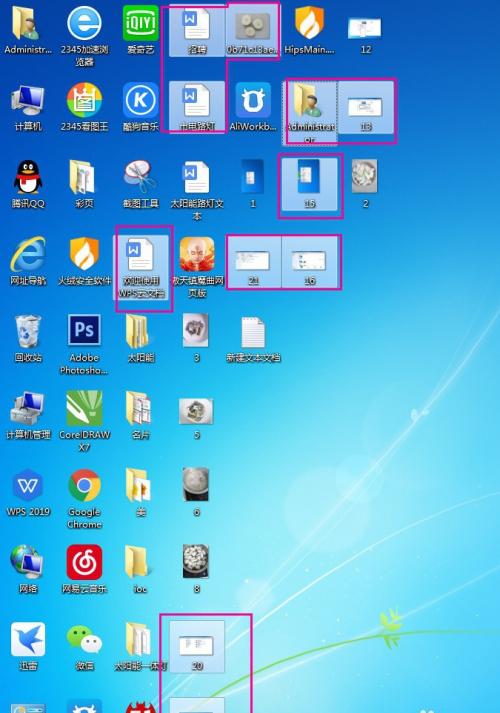Open 网址导航 Internet Explorer shortcut
The height and width of the screenshot is (713, 500).
click(28, 261)
